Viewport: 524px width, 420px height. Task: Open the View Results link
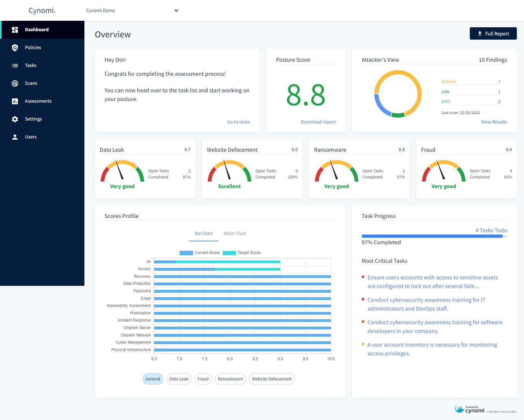click(494, 122)
